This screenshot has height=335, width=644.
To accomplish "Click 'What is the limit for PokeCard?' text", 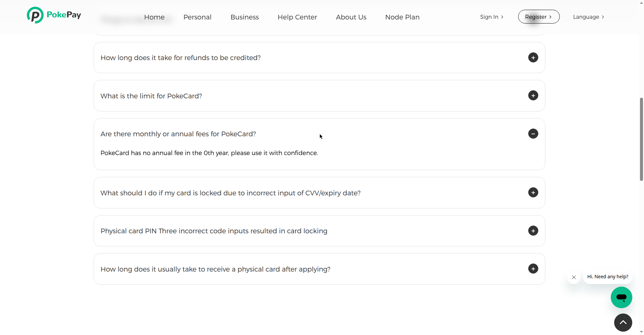I will (x=151, y=96).
